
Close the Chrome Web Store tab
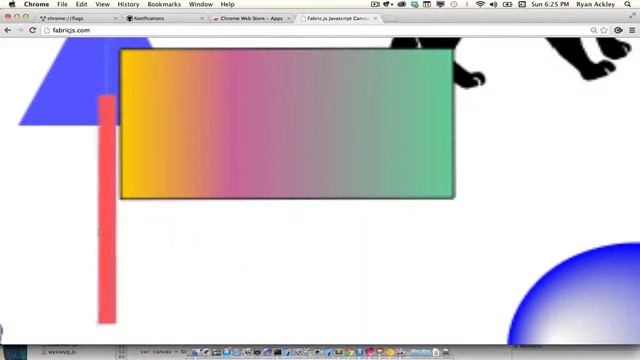[289, 18]
